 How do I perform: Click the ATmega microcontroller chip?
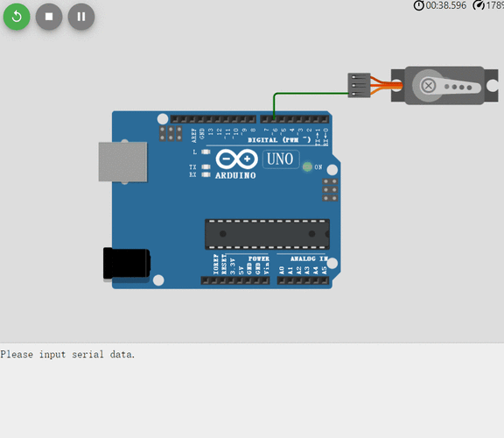pos(267,234)
